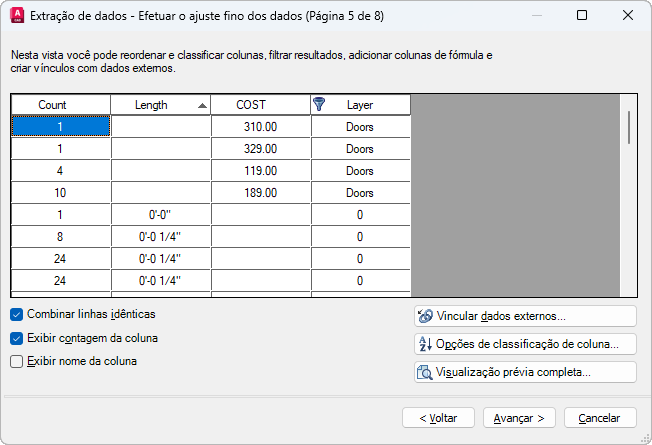Close the Extração de dados window
Image resolution: width=652 pixels, height=445 pixels.
[627, 16]
